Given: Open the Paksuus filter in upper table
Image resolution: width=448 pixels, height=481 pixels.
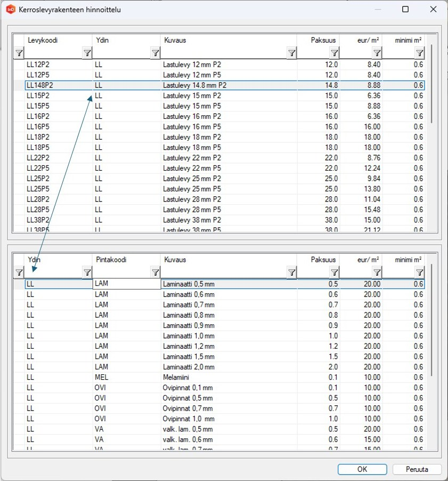Looking at the screenshot, I should coord(334,53).
